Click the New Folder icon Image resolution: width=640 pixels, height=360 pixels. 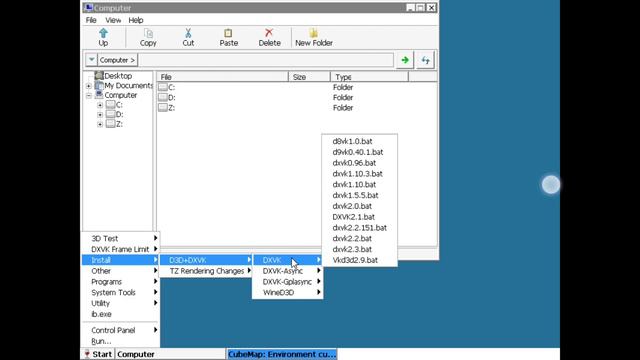tap(313, 33)
